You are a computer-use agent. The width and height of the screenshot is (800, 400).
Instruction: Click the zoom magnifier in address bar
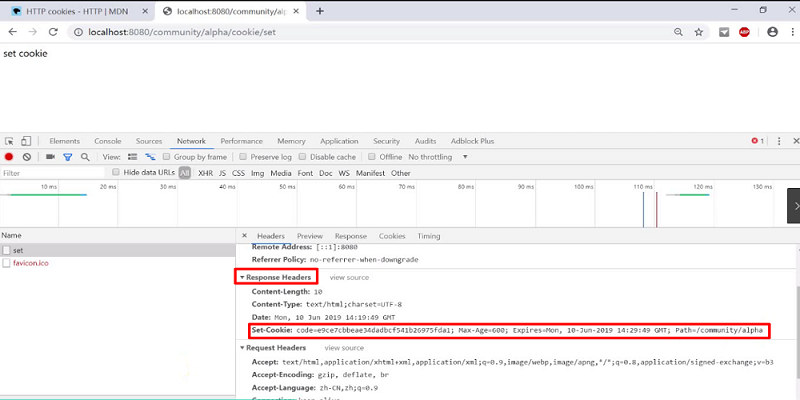[678, 32]
